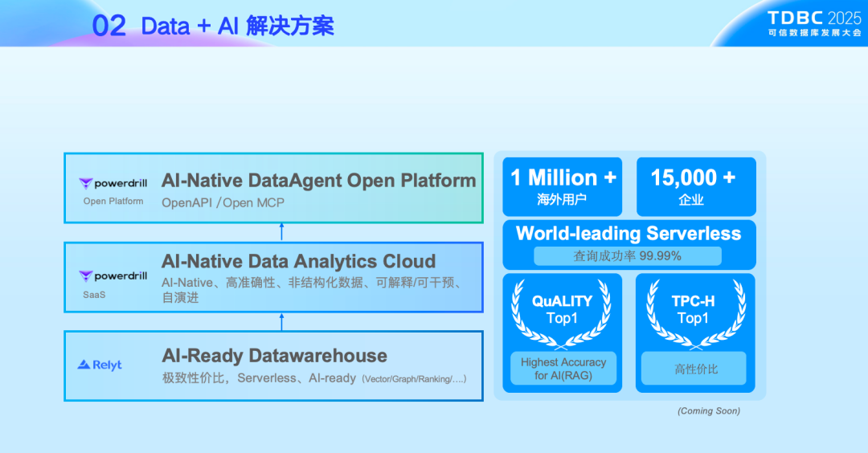Viewport: 868px width, 453px height.
Task: Click the '02' section number
Action: coord(109,26)
